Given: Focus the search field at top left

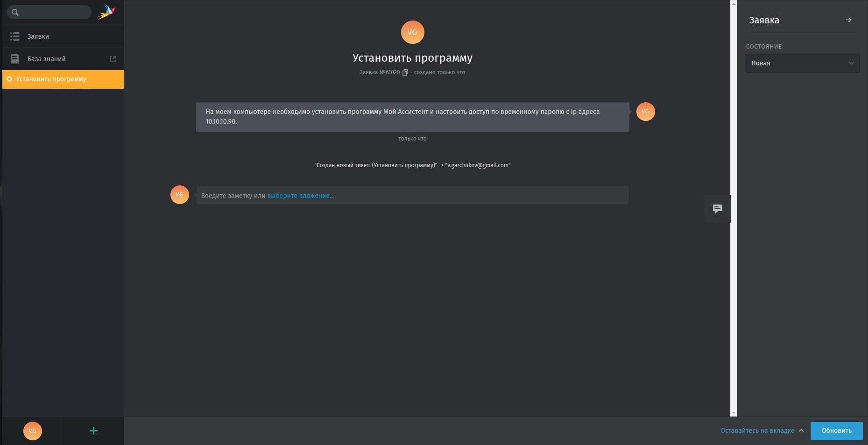Looking at the screenshot, I should (54, 12).
